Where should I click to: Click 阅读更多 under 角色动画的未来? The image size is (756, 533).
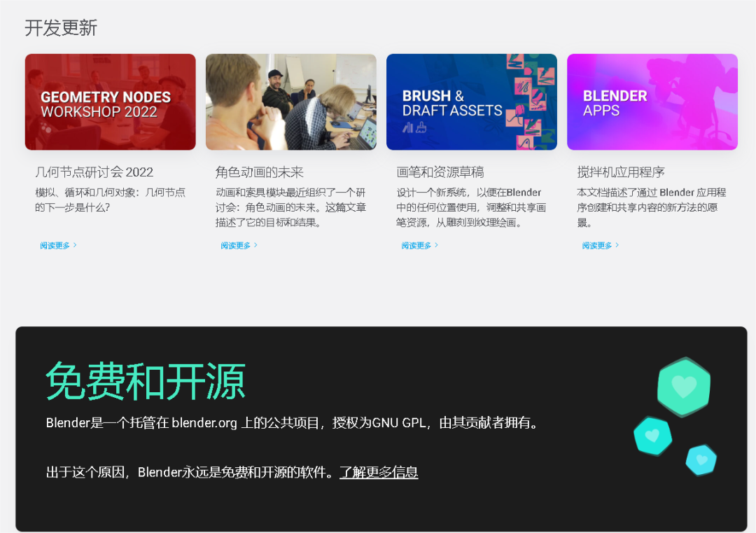239,246
